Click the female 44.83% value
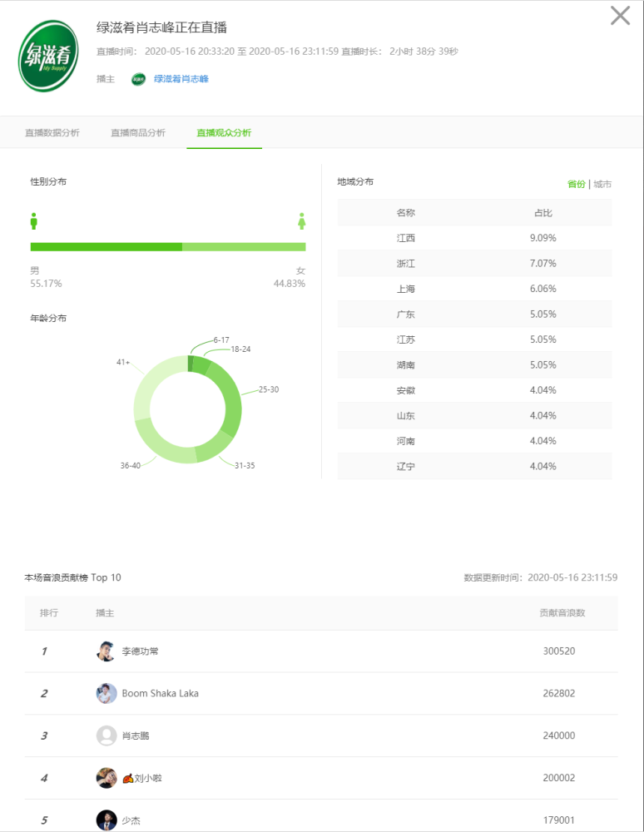 pyautogui.click(x=289, y=284)
